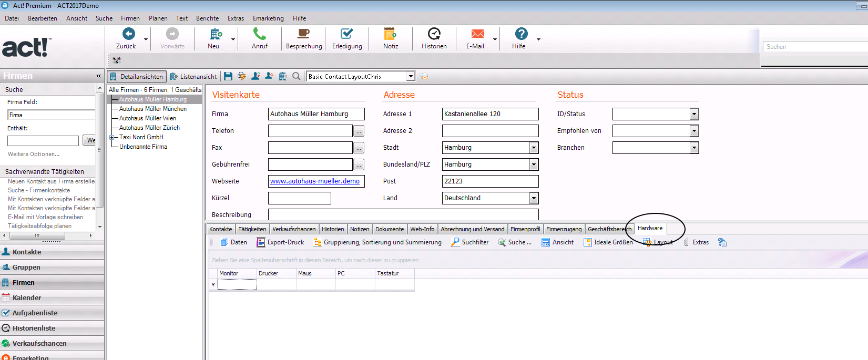Image resolution: width=868 pixels, height=360 pixels.
Task: Open Daten in the Hardware tab toolbar
Action: coord(234,242)
